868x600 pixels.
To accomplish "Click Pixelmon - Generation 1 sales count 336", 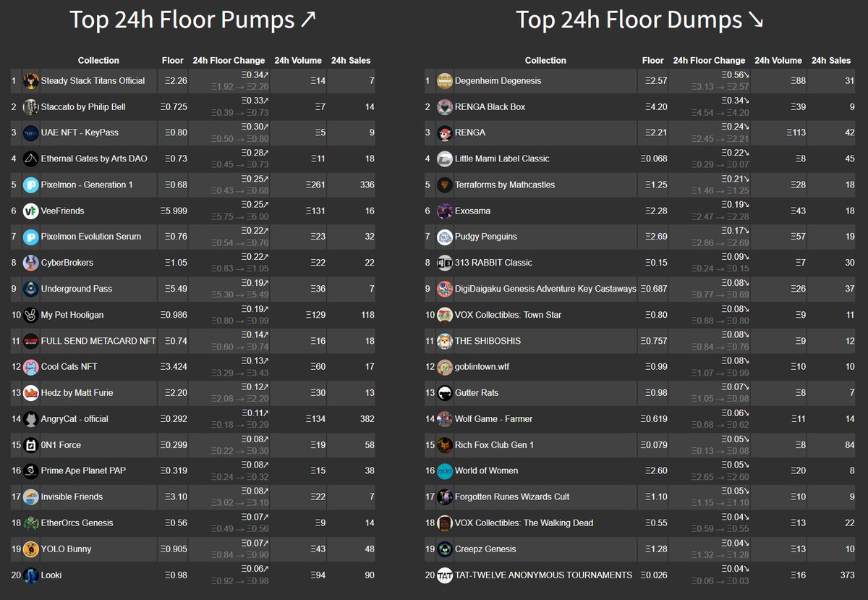I will 367,185.
